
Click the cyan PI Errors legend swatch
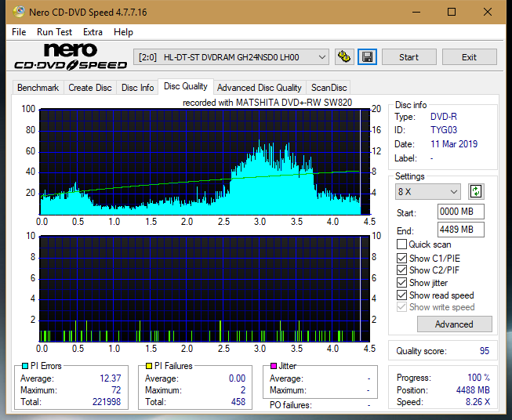pyautogui.click(x=25, y=366)
